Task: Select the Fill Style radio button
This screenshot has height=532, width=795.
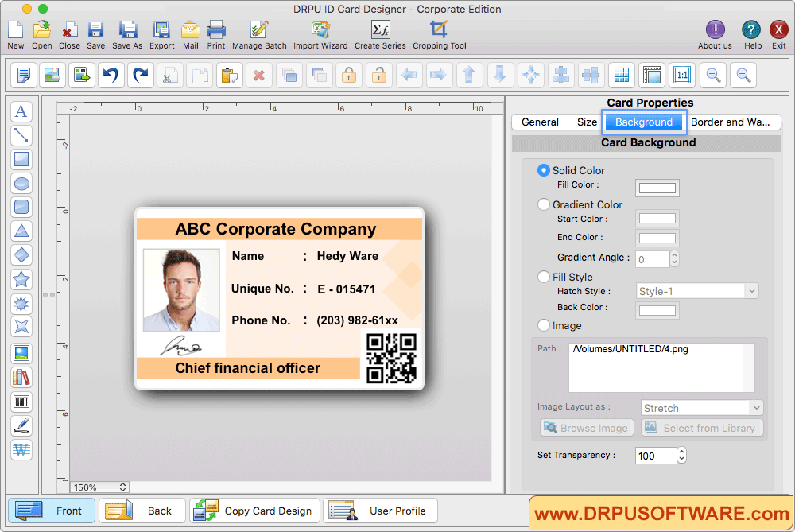Action: [543, 277]
